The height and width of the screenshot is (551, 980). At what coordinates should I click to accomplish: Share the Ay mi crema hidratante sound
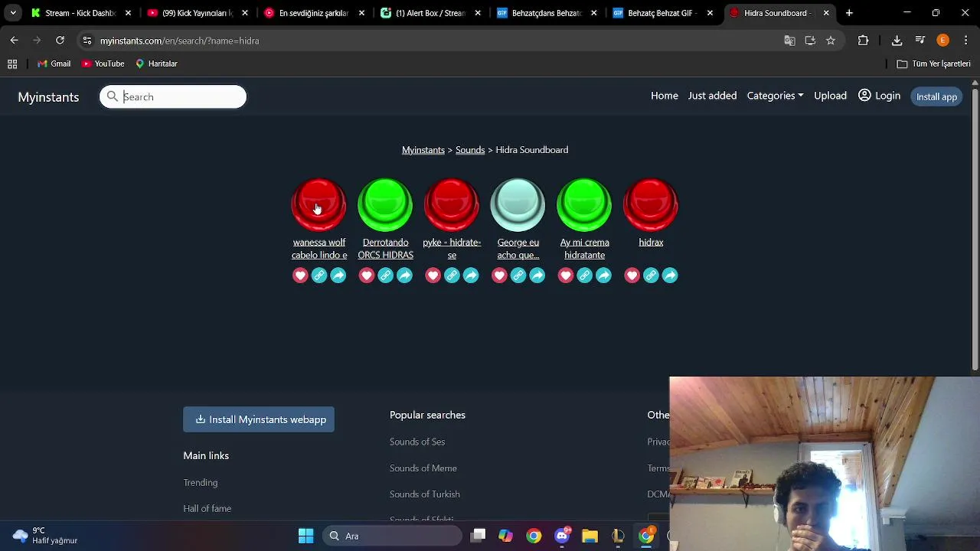[x=604, y=275]
